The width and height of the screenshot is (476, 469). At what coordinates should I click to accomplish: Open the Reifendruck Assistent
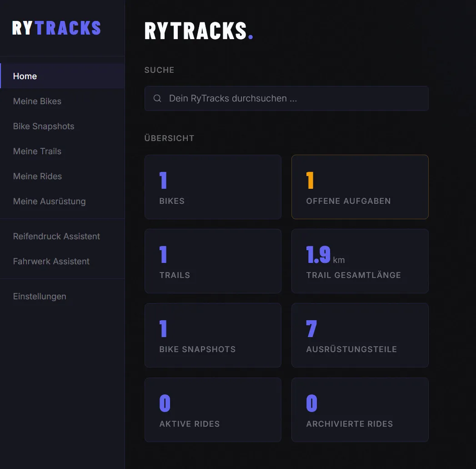[x=56, y=236]
